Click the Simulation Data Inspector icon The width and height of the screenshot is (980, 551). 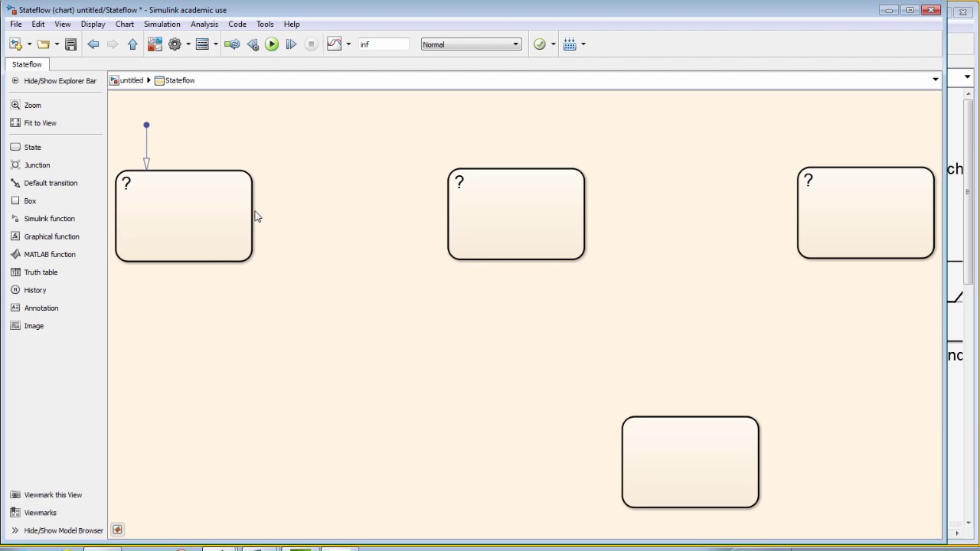click(x=334, y=44)
